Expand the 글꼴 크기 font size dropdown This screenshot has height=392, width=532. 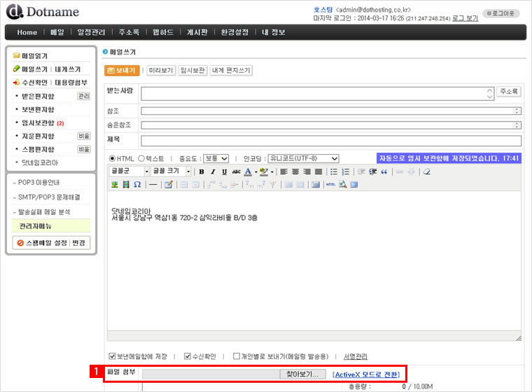171,171
